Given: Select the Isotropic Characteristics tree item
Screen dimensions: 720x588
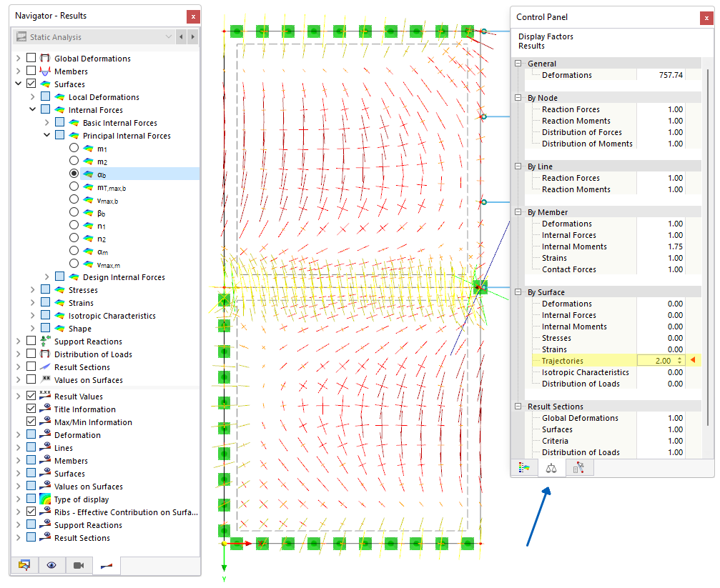Looking at the screenshot, I should [x=112, y=316].
